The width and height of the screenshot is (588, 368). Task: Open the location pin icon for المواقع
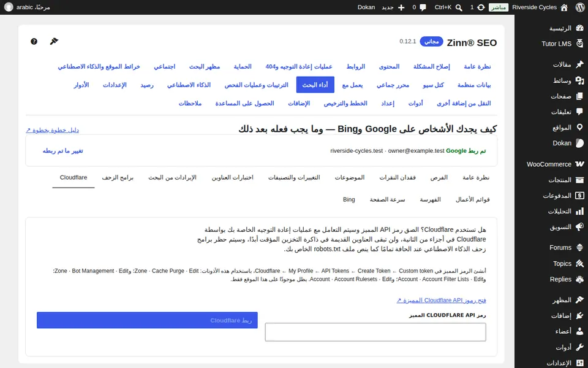580,128
